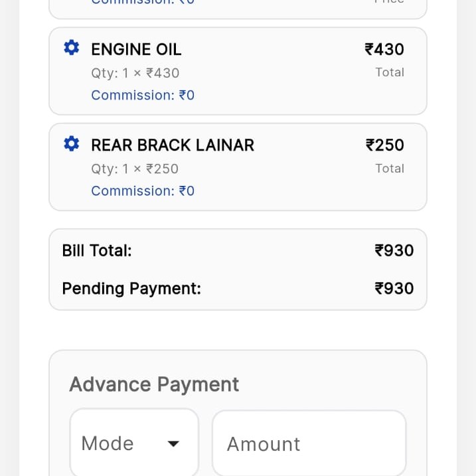Viewport: 476px width, 476px height.
Task: Click the Bill Total label
Action: pyautogui.click(x=97, y=250)
